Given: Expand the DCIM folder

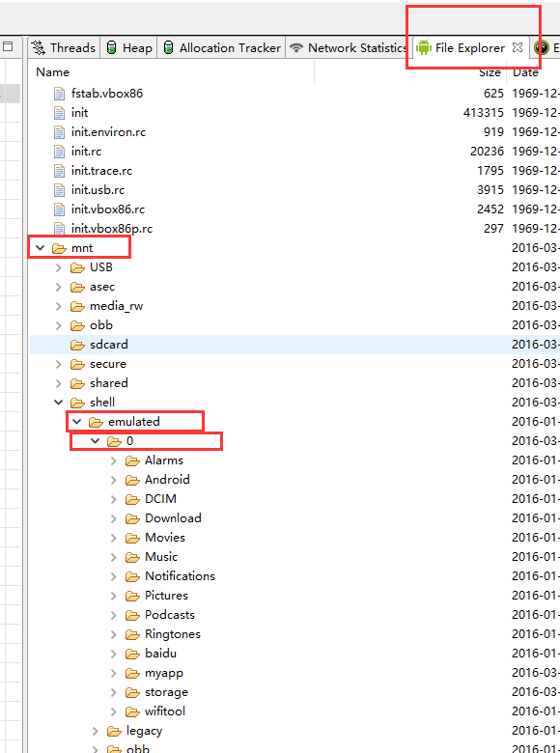Looking at the screenshot, I should tap(114, 499).
